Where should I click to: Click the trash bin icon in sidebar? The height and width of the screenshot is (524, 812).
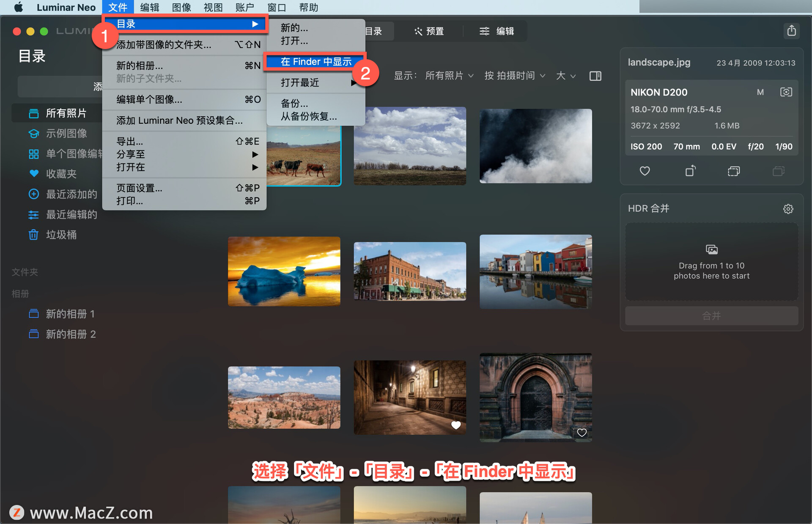pos(33,235)
